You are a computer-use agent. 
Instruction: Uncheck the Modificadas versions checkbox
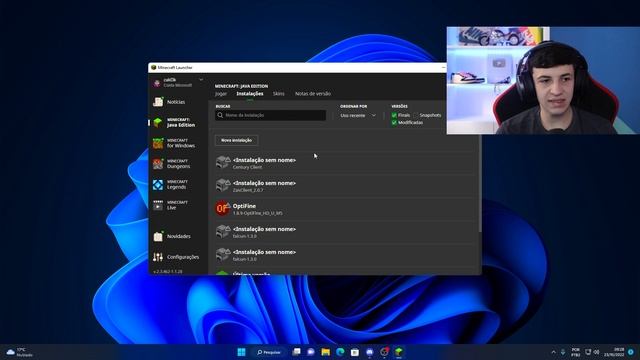[x=394, y=122]
